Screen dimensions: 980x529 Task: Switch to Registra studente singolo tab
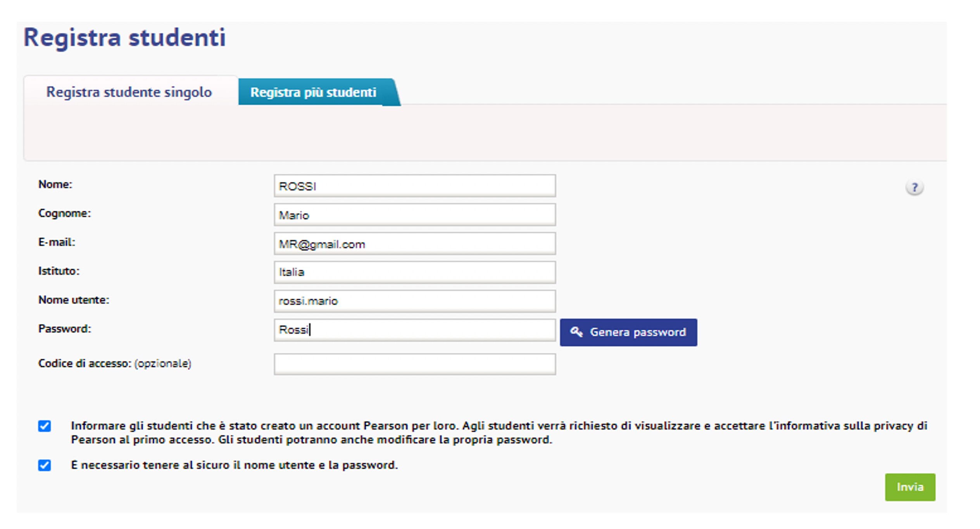129,92
